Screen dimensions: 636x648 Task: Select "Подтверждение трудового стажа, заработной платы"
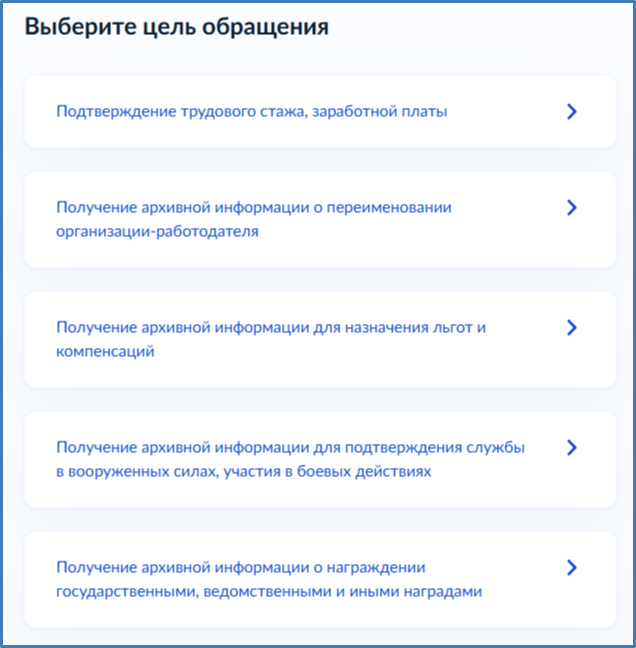251,111
